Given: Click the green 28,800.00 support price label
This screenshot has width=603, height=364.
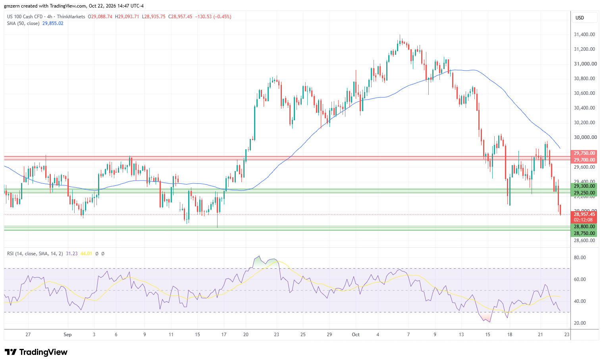Looking at the screenshot, I should pos(584,227).
